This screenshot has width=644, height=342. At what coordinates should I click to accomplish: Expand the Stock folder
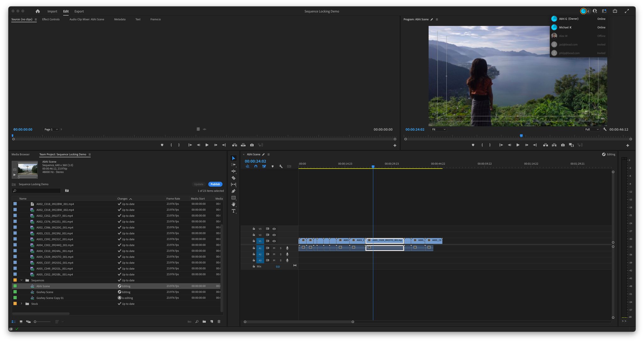click(x=21, y=304)
